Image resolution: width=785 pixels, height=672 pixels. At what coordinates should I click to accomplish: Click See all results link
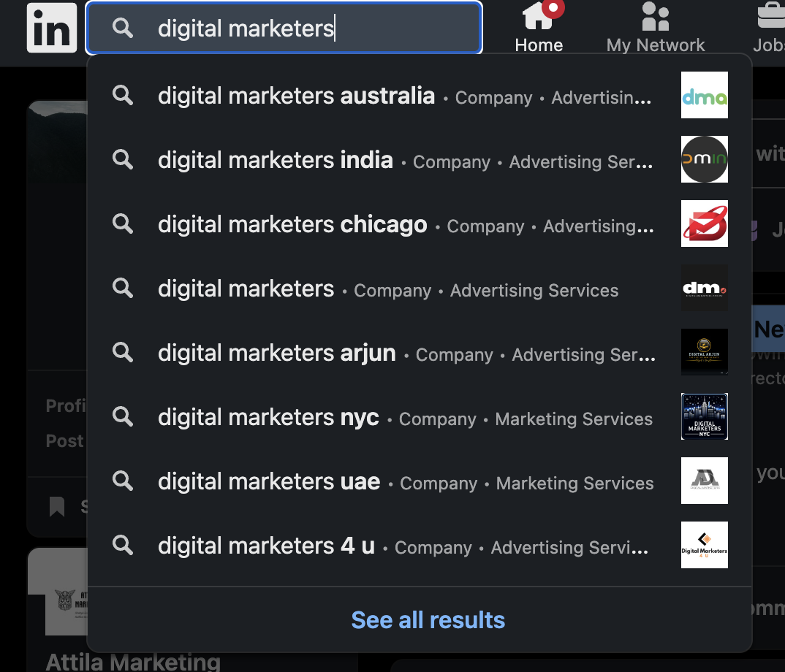428,620
